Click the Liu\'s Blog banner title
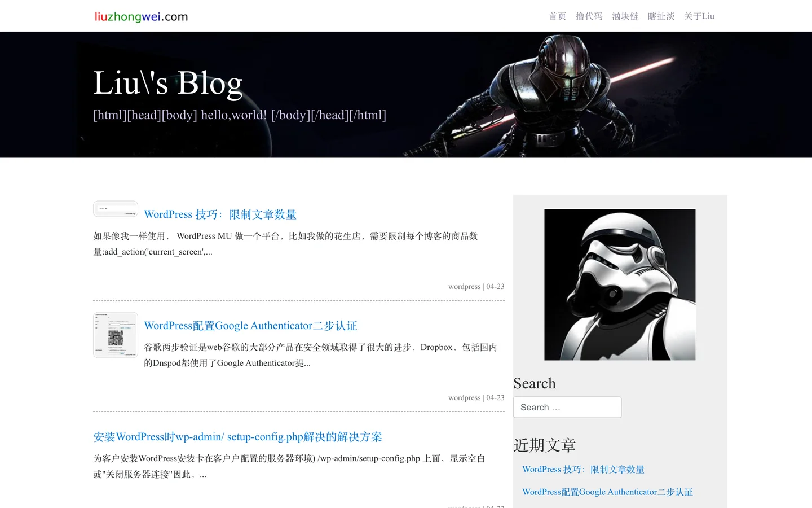Screen dimensions: 812x508 (x=168, y=83)
